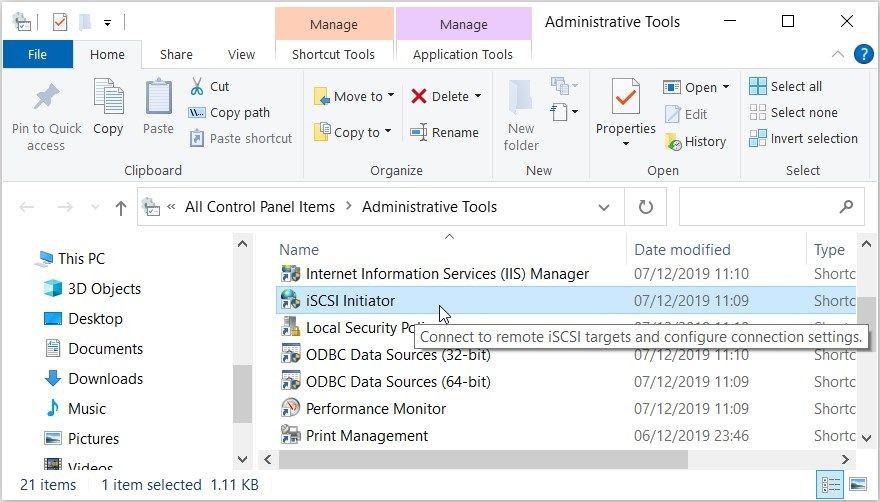Open the Customize Quick Access Toolbar dropdown
This screenshot has height=502, width=880.
click(x=107, y=23)
